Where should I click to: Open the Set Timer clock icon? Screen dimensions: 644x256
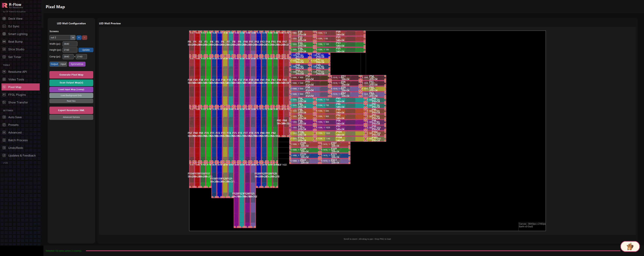[x=4, y=57]
